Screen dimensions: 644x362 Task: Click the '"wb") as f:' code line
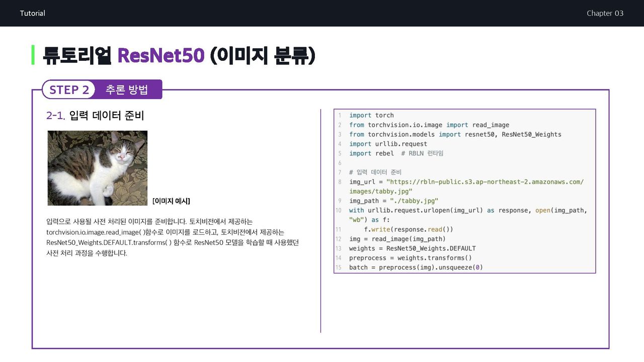370,220
